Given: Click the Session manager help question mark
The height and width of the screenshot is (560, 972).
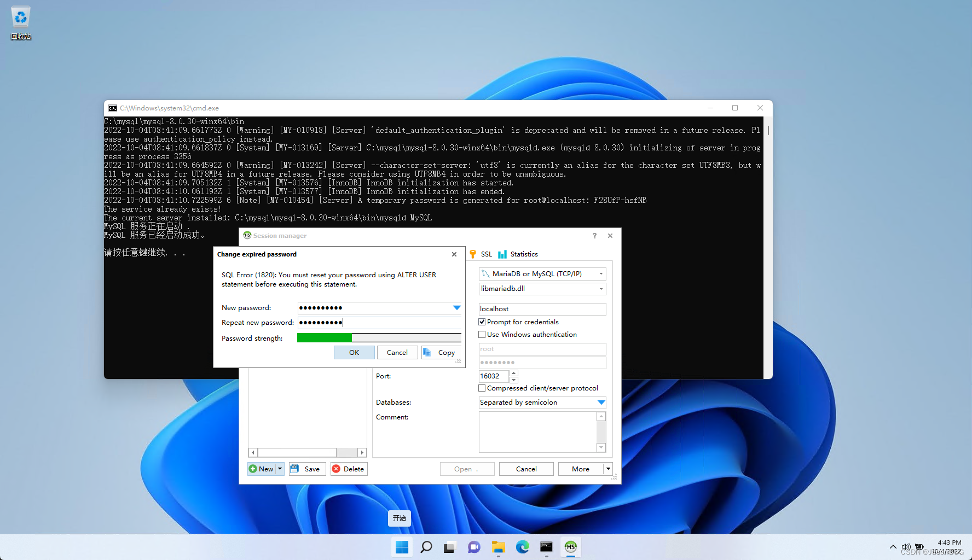Looking at the screenshot, I should coord(594,236).
